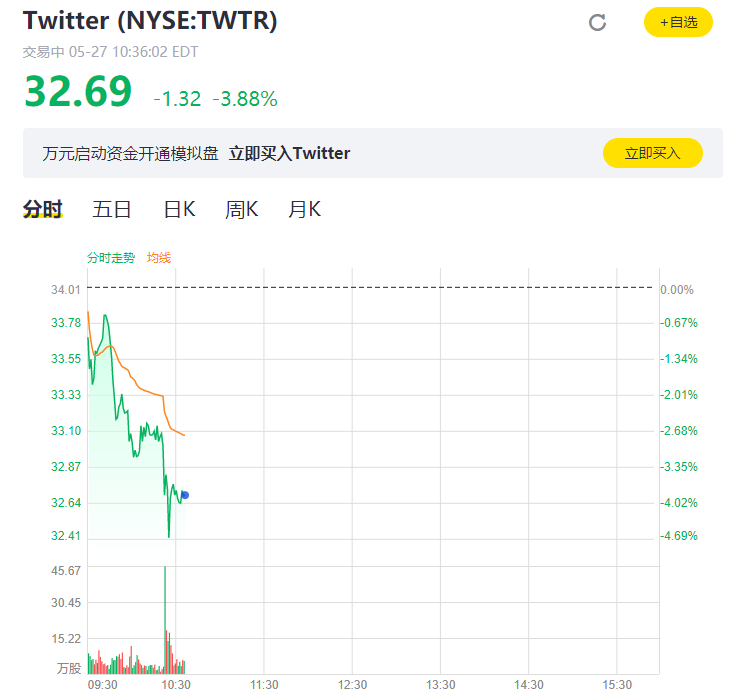Select the 分时 chart tab
Image resolution: width=744 pixels, height=699 pixels.
[x=43, y=209]
